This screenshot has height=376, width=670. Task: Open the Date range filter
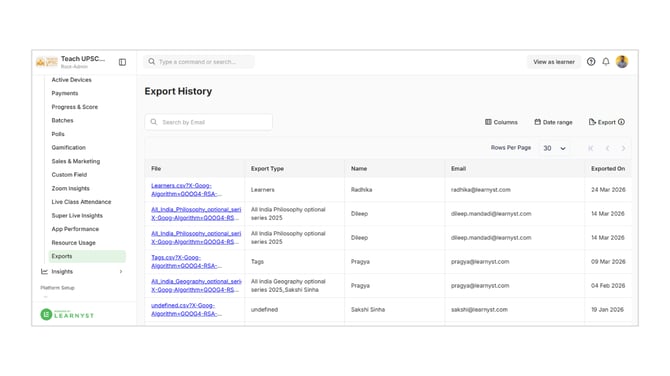[553, 122]
